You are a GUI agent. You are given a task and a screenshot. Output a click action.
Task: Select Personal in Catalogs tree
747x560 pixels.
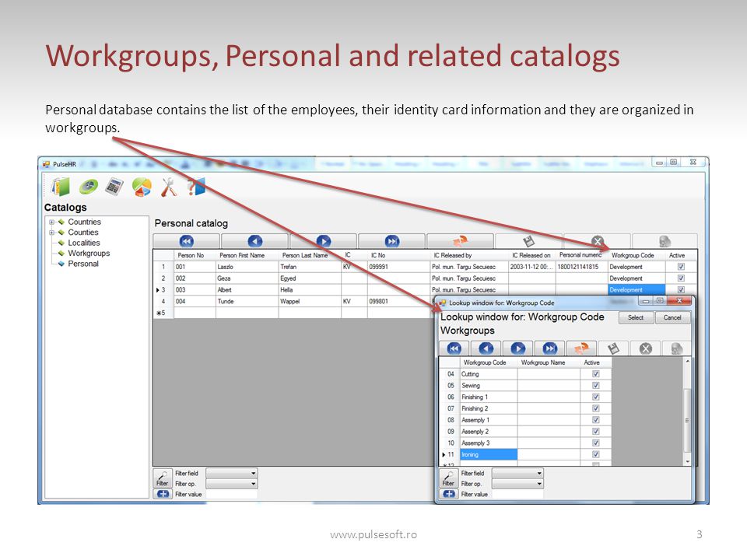pyautogui.click(x=83, y=264)
